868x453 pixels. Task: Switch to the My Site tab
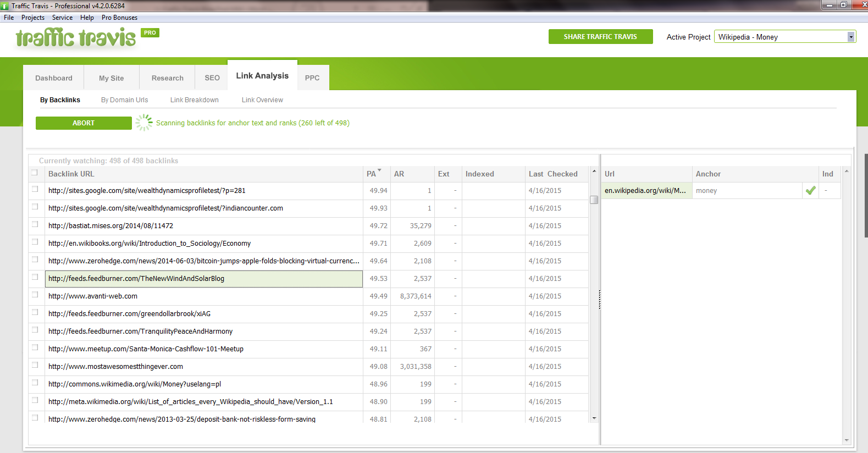(x=112, y=78)
